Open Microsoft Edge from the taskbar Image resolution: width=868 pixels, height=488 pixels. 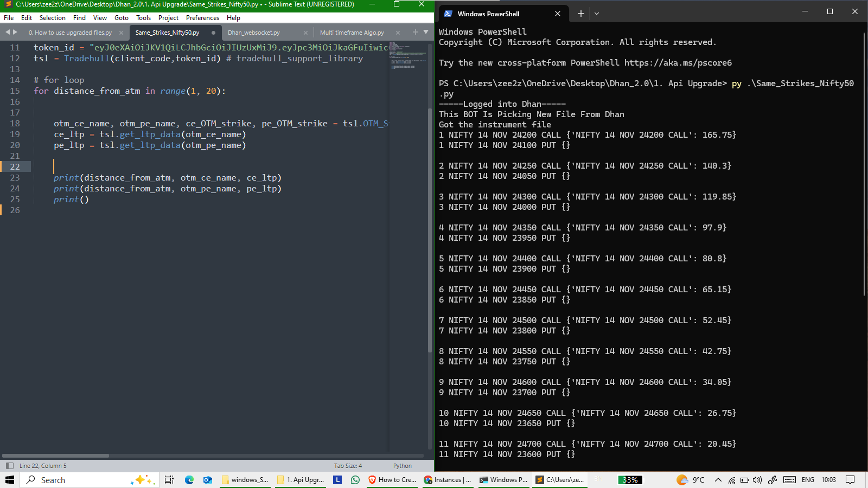pyautogui.click(x=189, y=480)
